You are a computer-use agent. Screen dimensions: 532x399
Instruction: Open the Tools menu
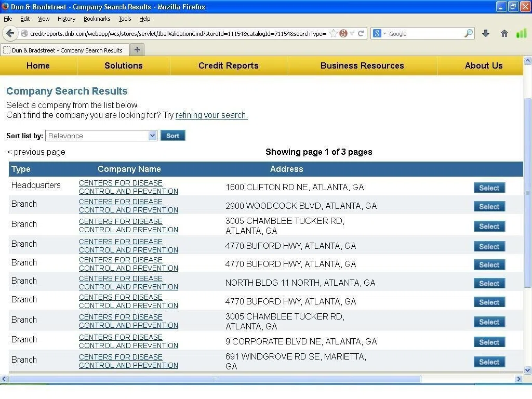coord(125,19)
